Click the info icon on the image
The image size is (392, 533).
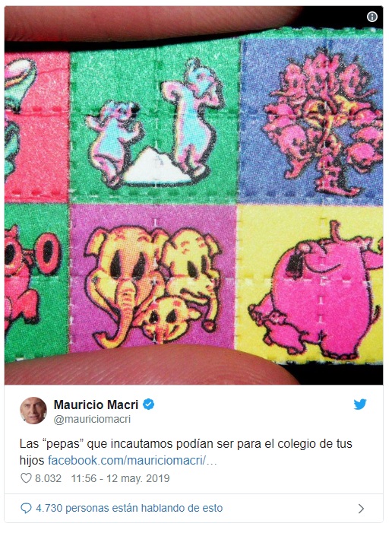(372, 17)
